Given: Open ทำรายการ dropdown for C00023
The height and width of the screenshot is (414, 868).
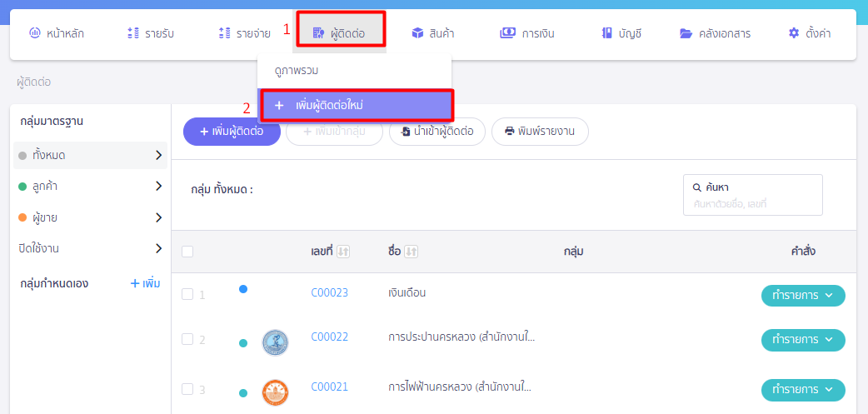Looking at the screenshot, I should coord(803,296).
